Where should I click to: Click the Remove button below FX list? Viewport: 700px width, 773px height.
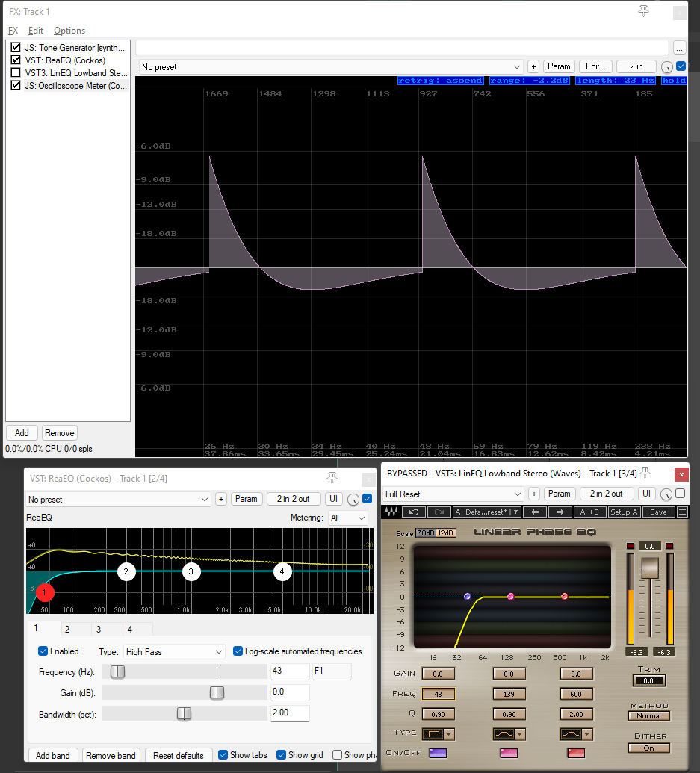click(60, 433)
